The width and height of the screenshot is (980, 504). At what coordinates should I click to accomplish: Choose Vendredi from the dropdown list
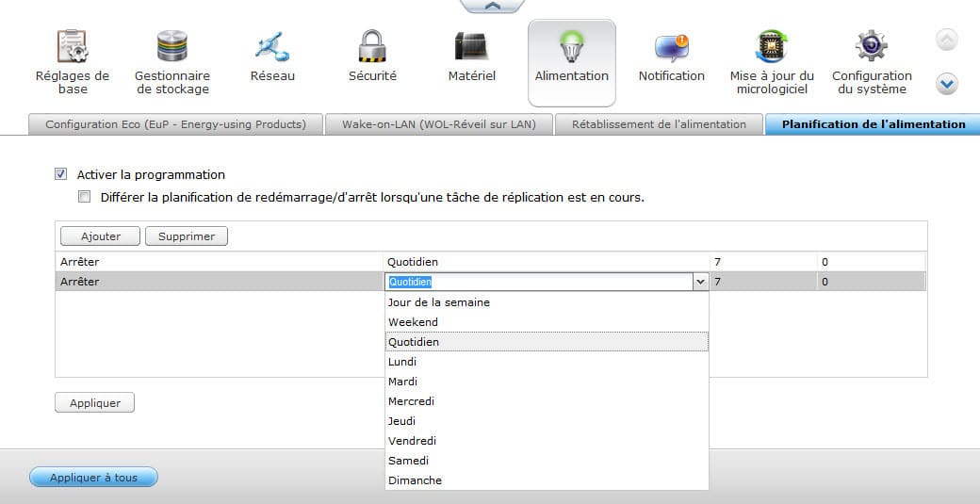click(547, 441)
